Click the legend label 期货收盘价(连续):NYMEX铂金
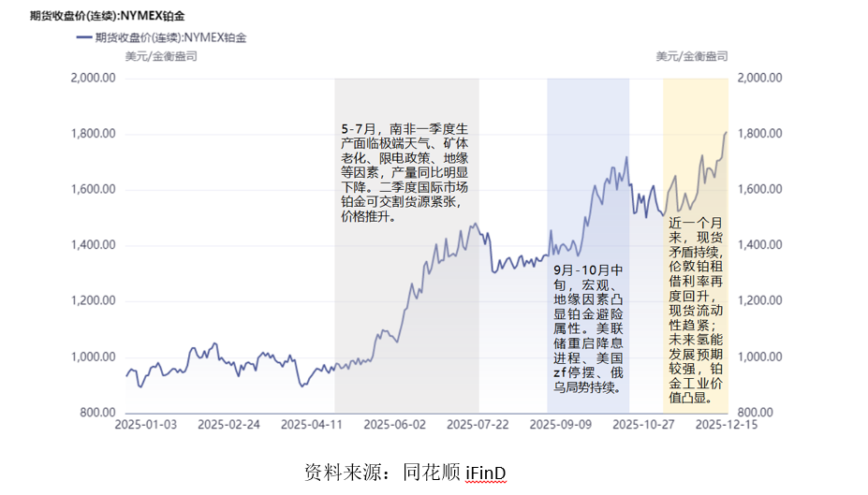868x495 pixels. tap(171, 37)
